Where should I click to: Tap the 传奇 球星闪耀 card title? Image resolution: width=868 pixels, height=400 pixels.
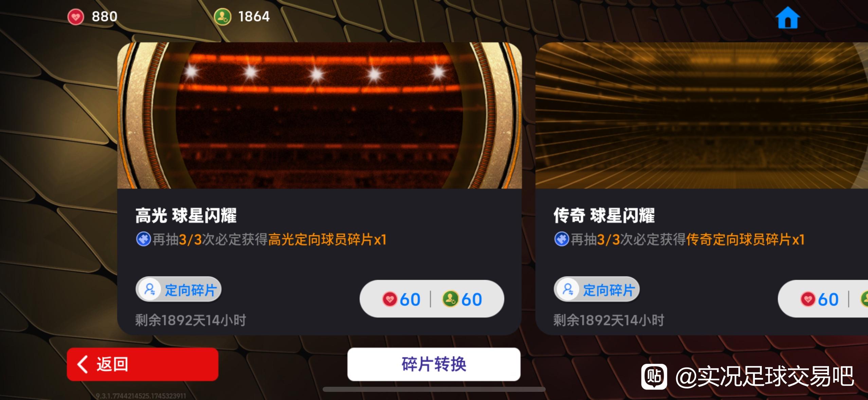pyautogui.click(x=604, y=215)
